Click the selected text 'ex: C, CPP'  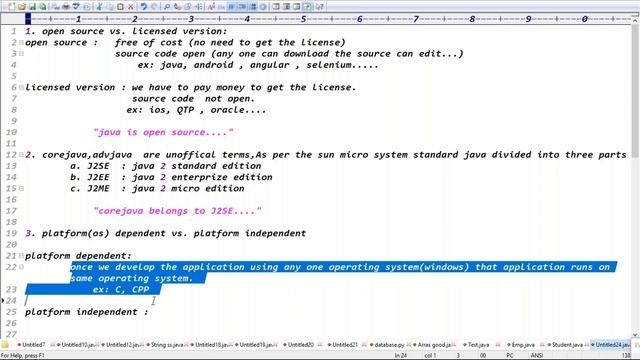coord(121,289)
